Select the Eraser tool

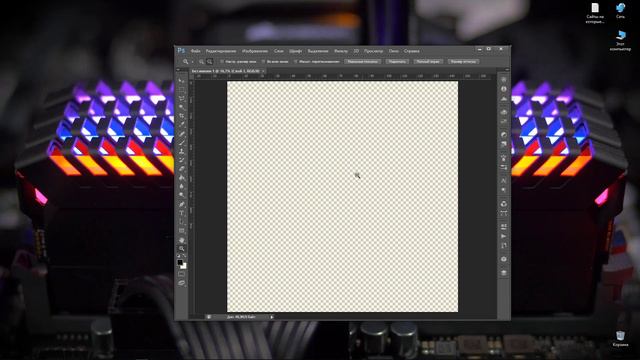click(182, 169)
